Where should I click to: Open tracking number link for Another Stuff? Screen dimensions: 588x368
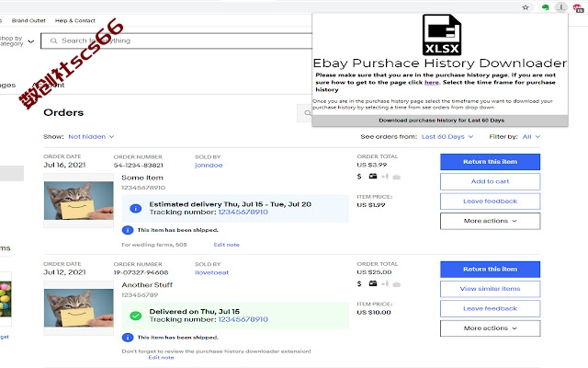(243, 319)
